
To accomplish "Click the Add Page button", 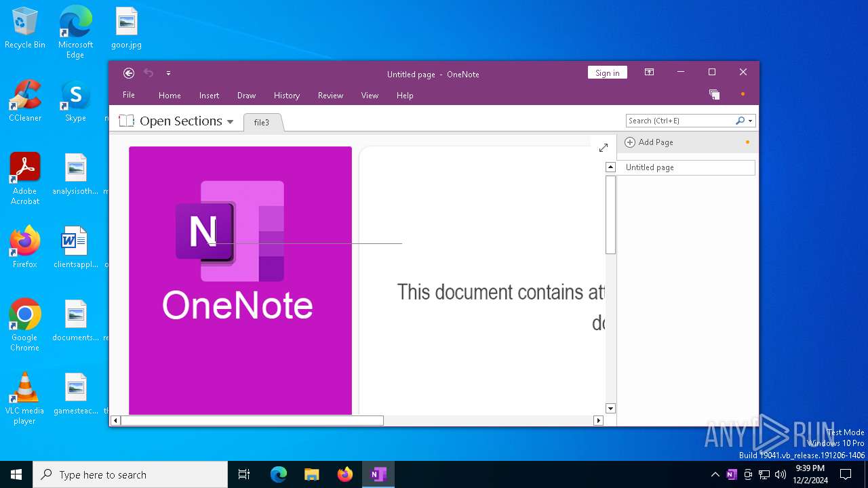I will [649, 142].
